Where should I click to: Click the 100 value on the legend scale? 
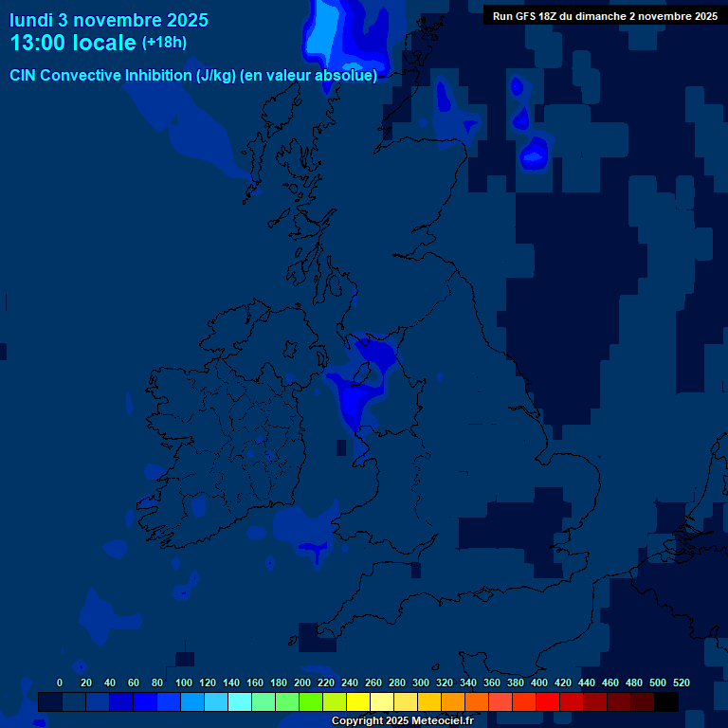point(184,682)
